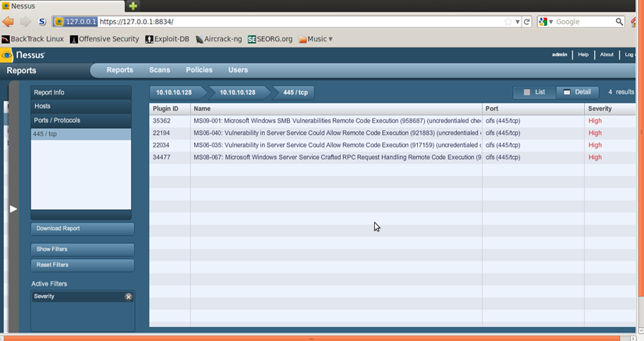Switch to the Scans tab
The height and width of the screenshot is (341, 644).
tap(159, 70)
